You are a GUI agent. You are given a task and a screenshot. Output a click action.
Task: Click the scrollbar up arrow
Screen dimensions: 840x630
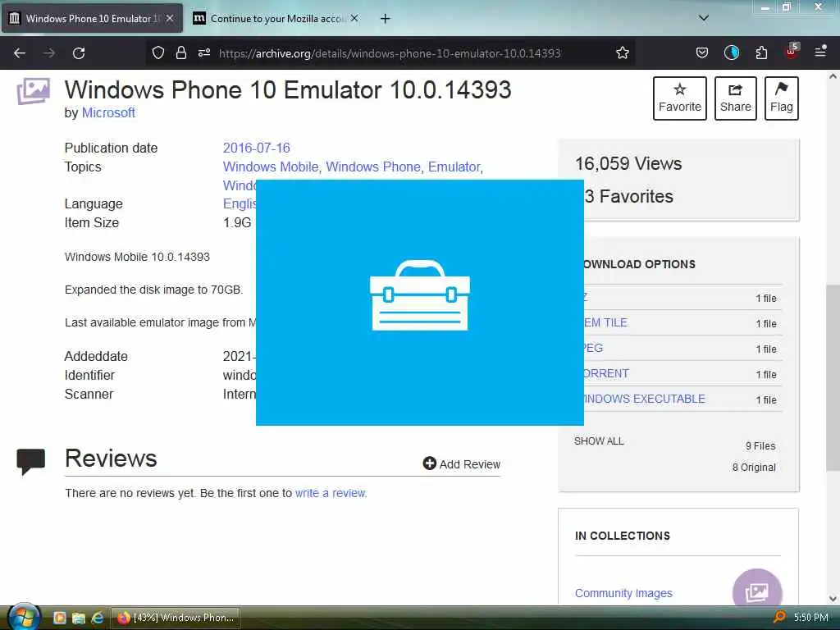tap(833, 76)
